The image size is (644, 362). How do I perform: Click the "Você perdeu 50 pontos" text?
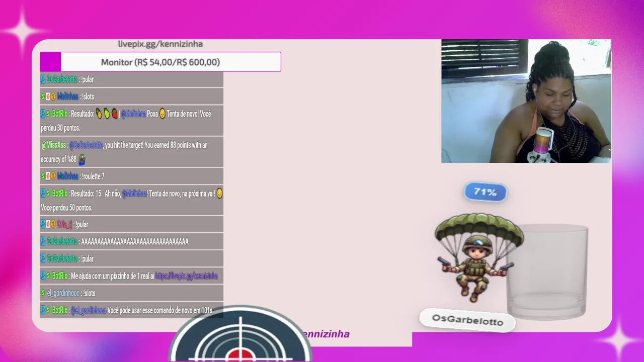pyautogui.click(x=66, y=208)
